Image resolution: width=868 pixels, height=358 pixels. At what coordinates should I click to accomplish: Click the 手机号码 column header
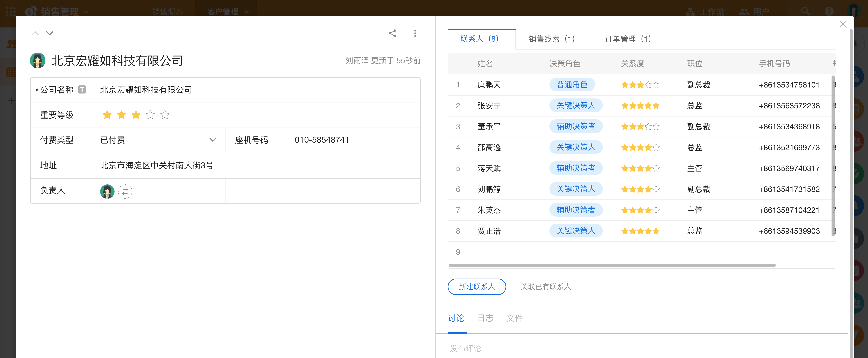point(774,64)
